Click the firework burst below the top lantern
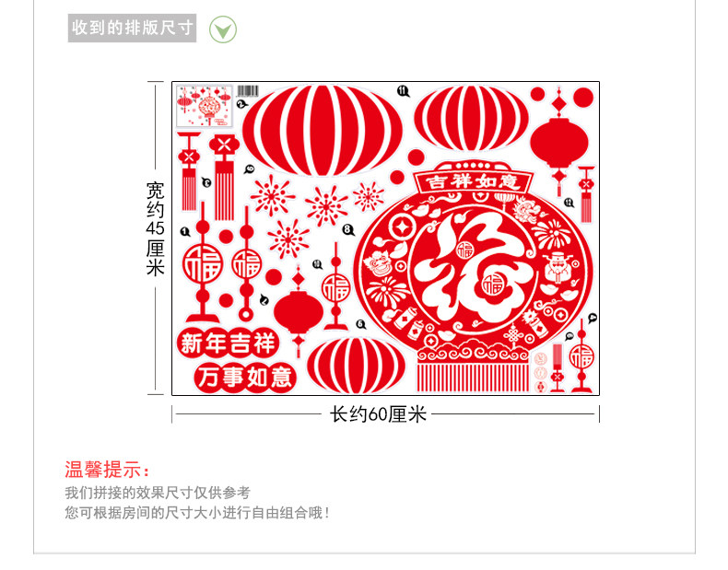Screen dimensions: 728x570 [x=326, y=206]
